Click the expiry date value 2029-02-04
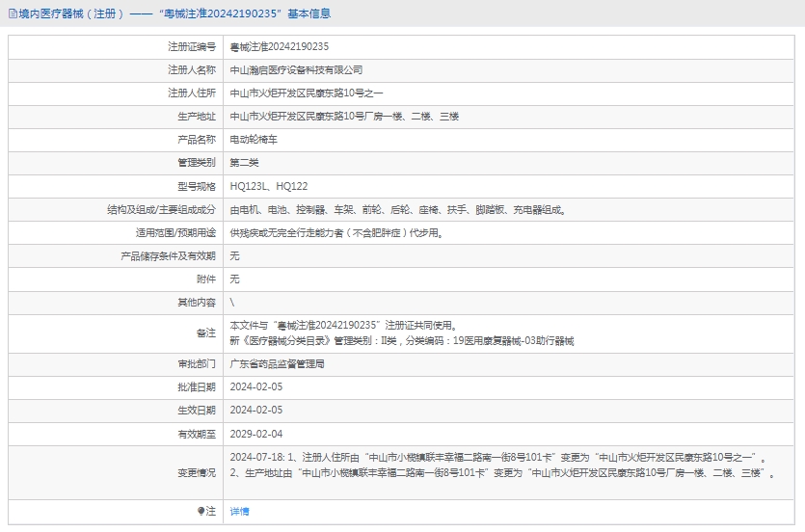Screen dimensions: 805x532 pyautogui.click(x=256, y=434)
